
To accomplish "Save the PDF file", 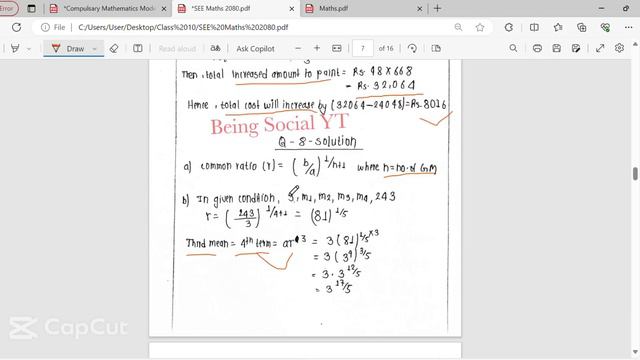I will coord(556,48).
